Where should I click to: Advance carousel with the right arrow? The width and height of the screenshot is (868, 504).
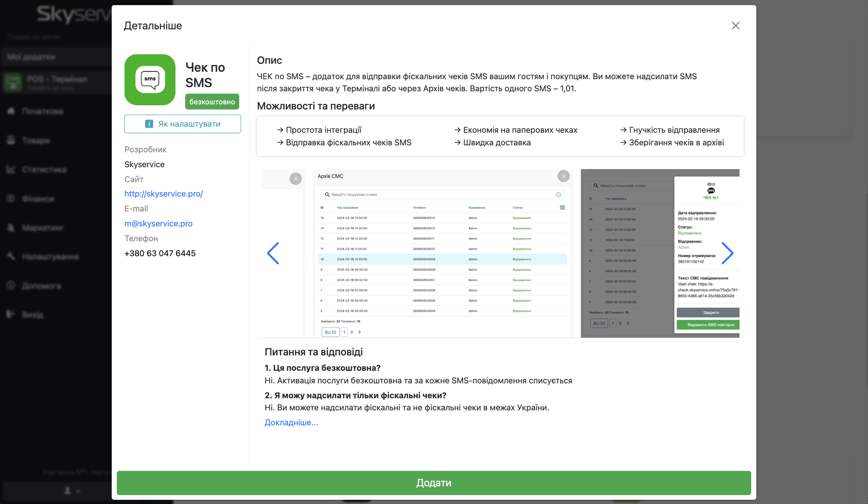coord(727,253)
